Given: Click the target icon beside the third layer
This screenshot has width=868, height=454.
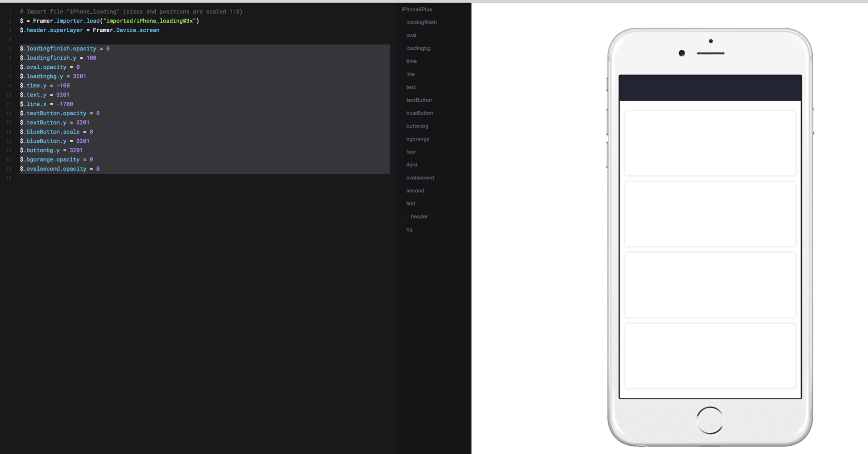Looking at the screenshot, I should coord(425,167).
